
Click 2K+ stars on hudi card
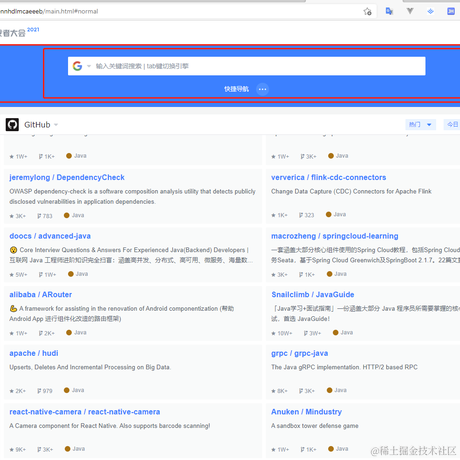18,391
